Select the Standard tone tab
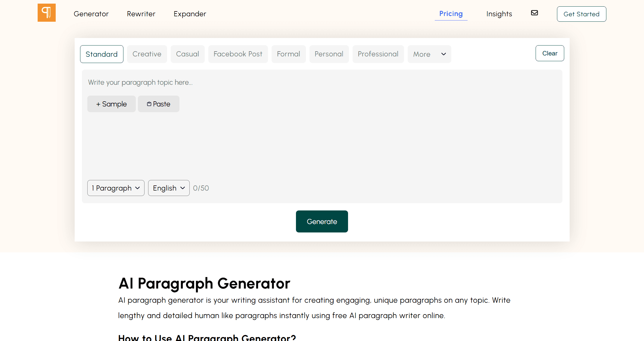The height and width of the screenshot is (341, 644). pyautogui.click(x=101, y=54)
